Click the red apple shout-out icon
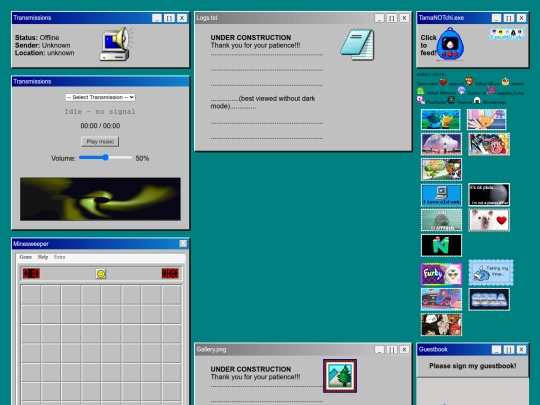The height and width of the screenshot is (405, 540). (x=443, y=82)
